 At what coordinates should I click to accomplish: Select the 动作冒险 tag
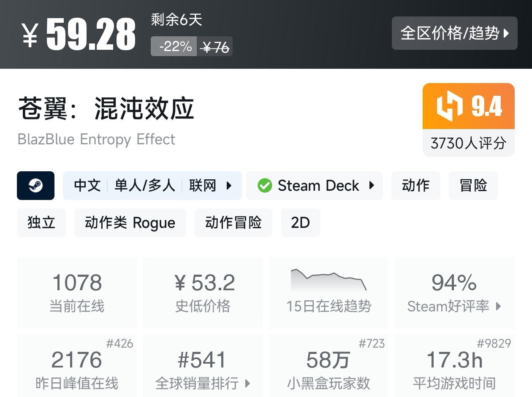click(x=233, y=222)
